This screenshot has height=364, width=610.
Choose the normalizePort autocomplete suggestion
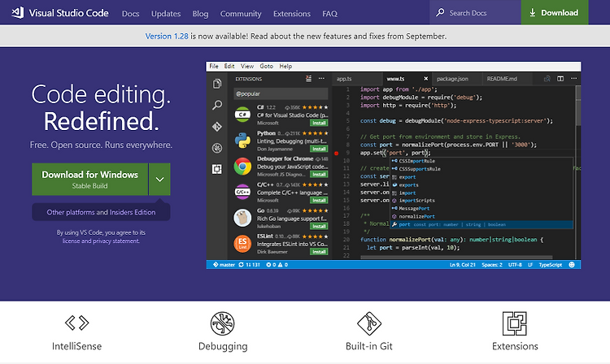coord(481,216)
